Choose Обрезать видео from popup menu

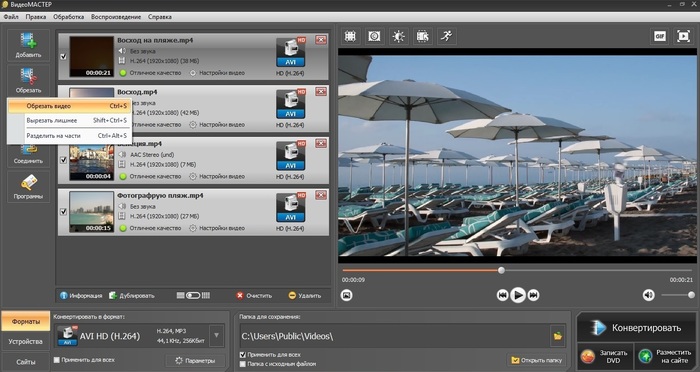(69, 106)
